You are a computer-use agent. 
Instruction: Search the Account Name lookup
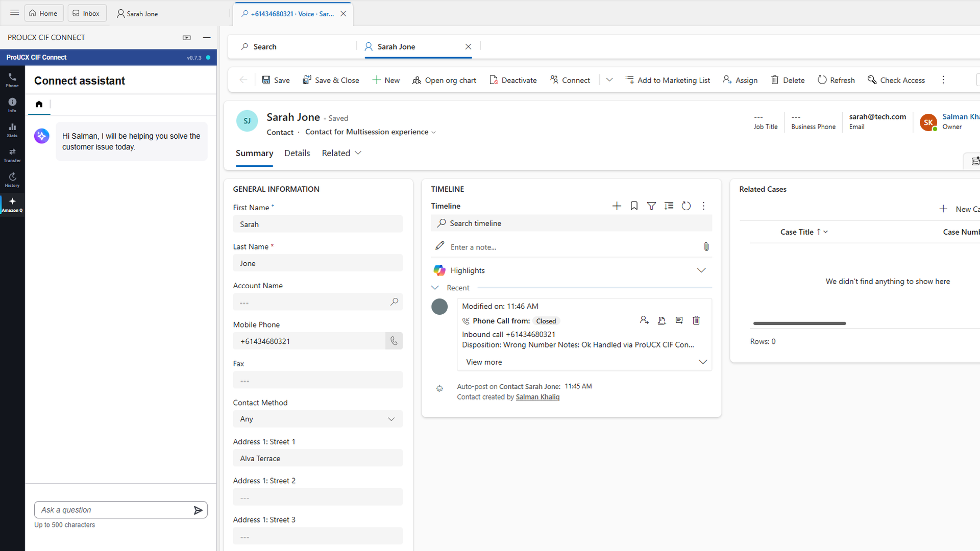point(394,302)
